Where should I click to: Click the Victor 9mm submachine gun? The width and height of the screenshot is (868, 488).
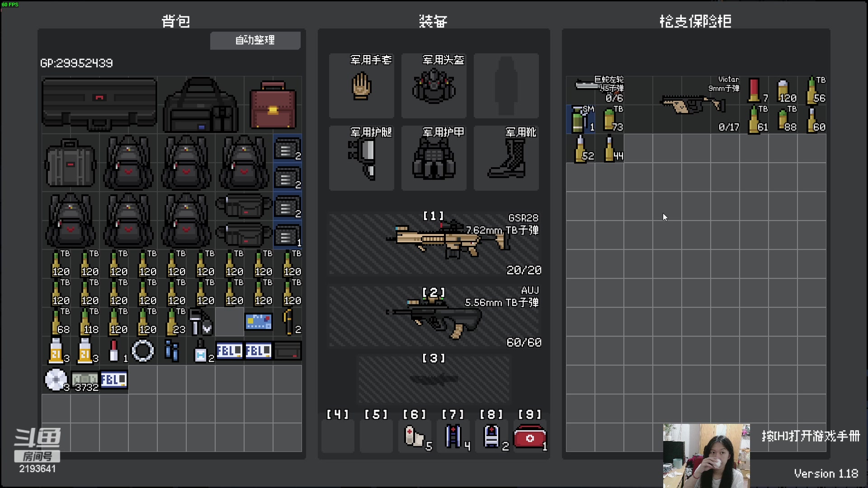tap(692, 105)
